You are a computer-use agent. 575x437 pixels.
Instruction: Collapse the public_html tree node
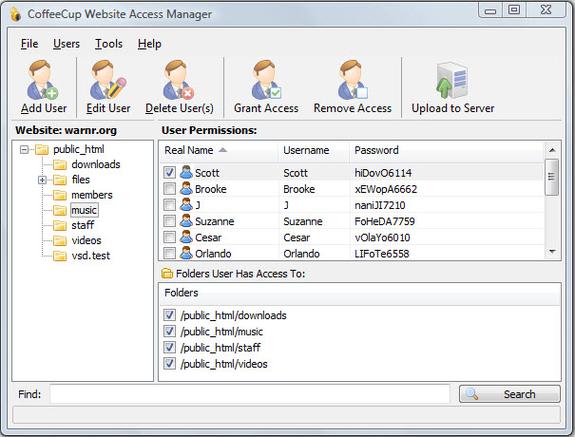24,150
